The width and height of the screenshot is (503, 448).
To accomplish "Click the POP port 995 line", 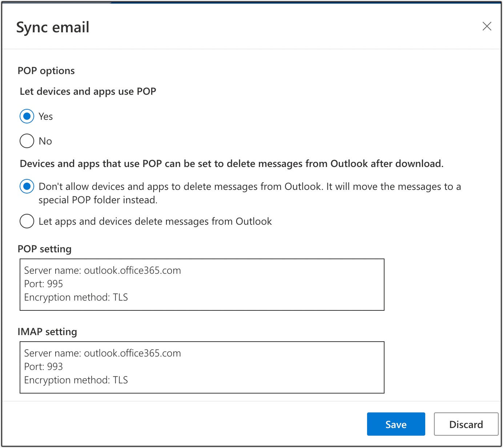I will point(44,284).
